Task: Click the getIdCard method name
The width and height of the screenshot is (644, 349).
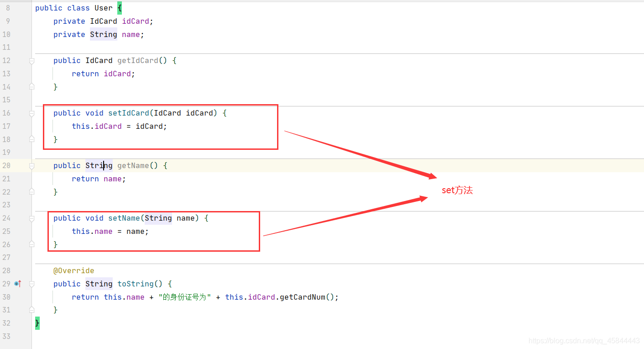Action: tap(138, 61)
